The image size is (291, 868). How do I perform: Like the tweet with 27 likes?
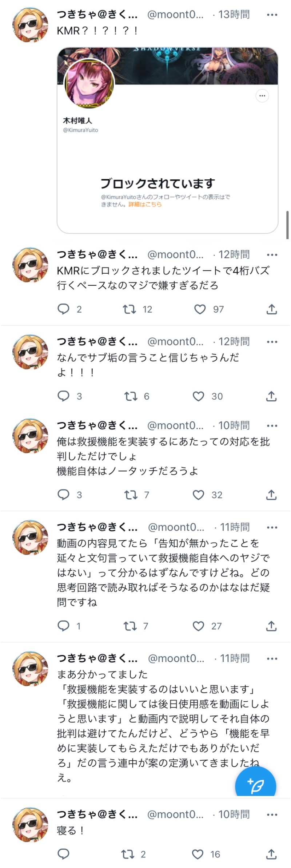point(198,626)
